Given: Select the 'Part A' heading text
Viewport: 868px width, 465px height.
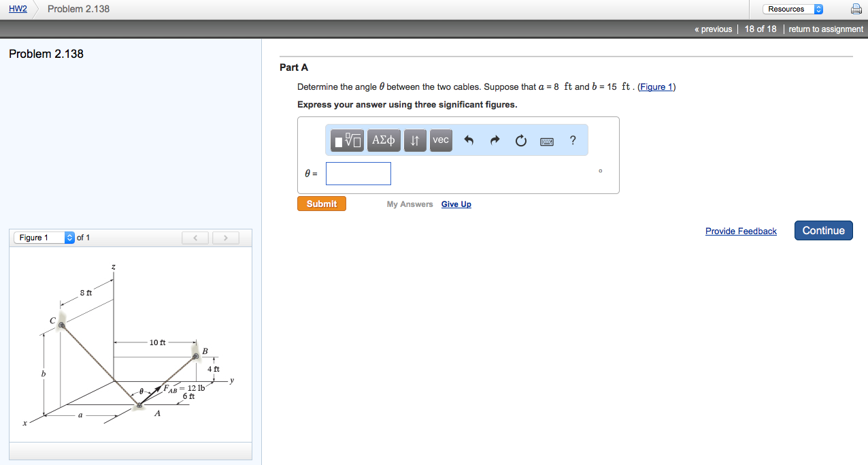Looking at the screenshot, I should [294, 67].
